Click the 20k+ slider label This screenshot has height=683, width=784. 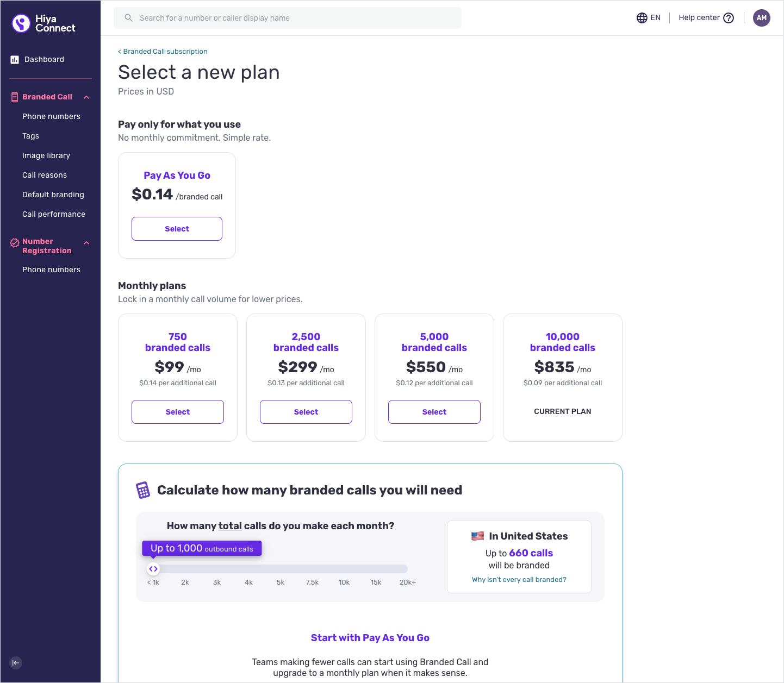(x=408, y=582)
